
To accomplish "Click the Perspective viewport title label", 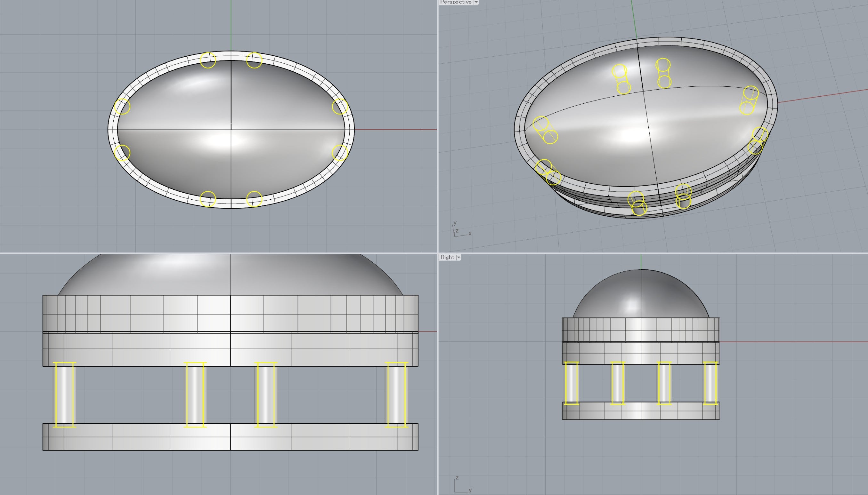I will 455,2.
